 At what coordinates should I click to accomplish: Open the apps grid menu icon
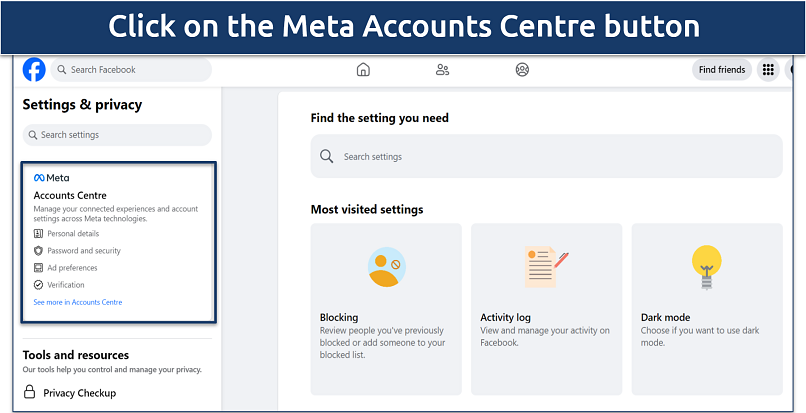(x=768, y=70)
